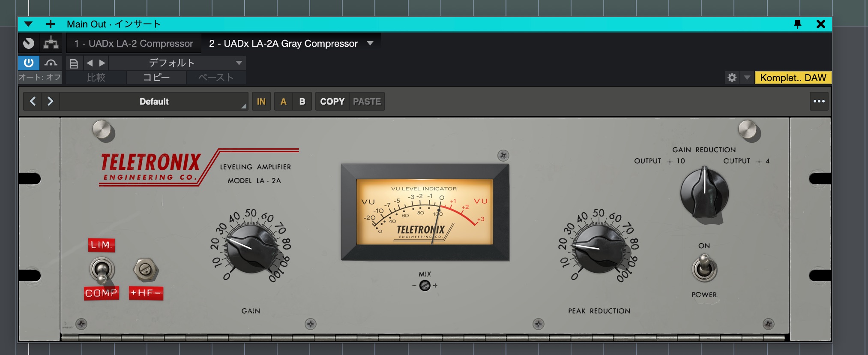
Task: Click the HF emphasis screw control
Action: [x=146, y=270]
